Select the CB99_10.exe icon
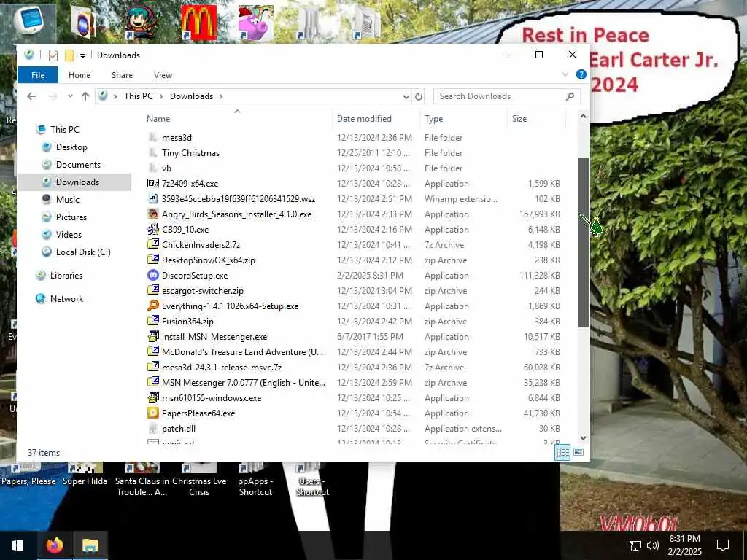Viewport: 747px width, 560px height. [153, 230]
